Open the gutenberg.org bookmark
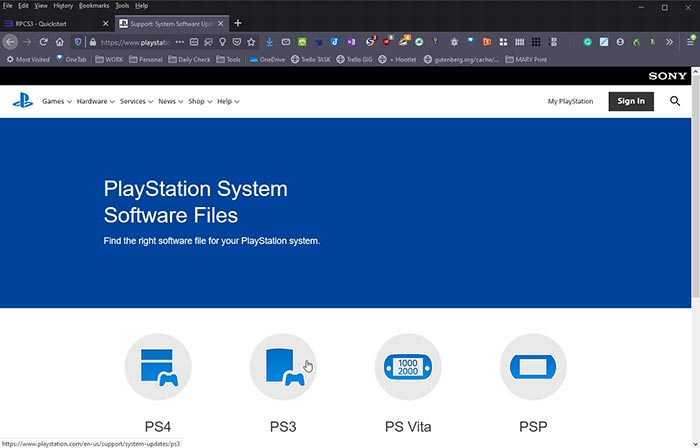Image resolution: width=700 pixels, height=448 pixels. 461,59
